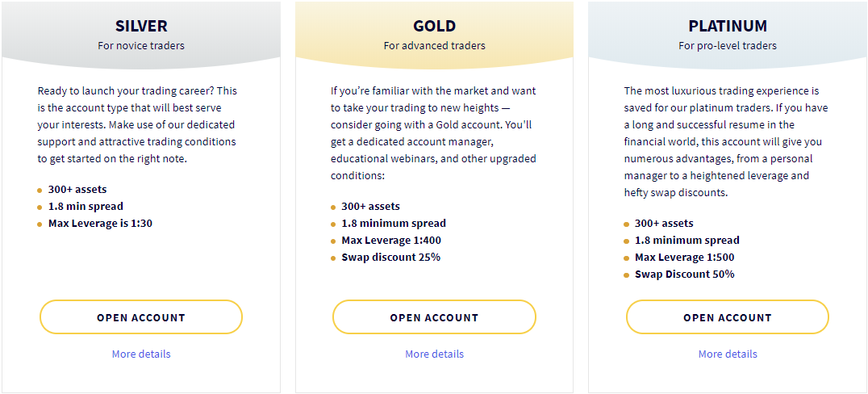
Task: Open More details under the Silver account
Action: pyautogui.click(x=141, y=354)
